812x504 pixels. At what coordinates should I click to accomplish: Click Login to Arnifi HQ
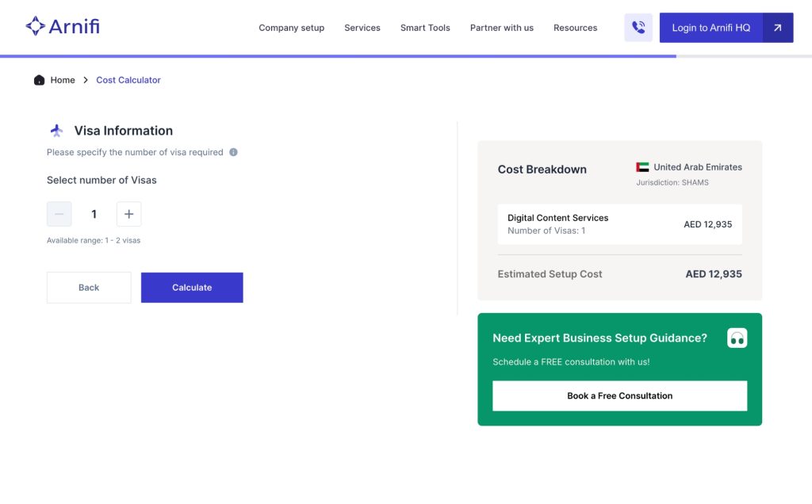(710, 27)
